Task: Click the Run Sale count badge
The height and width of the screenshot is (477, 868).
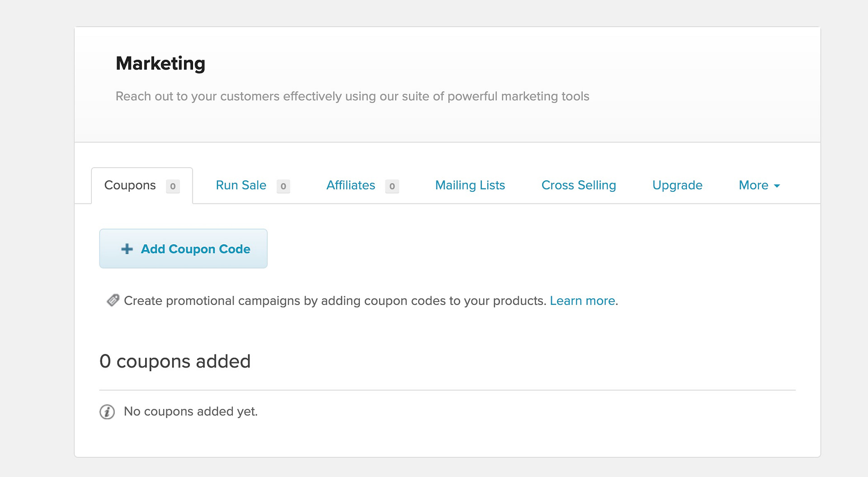Action: click(x=283, y=186)
